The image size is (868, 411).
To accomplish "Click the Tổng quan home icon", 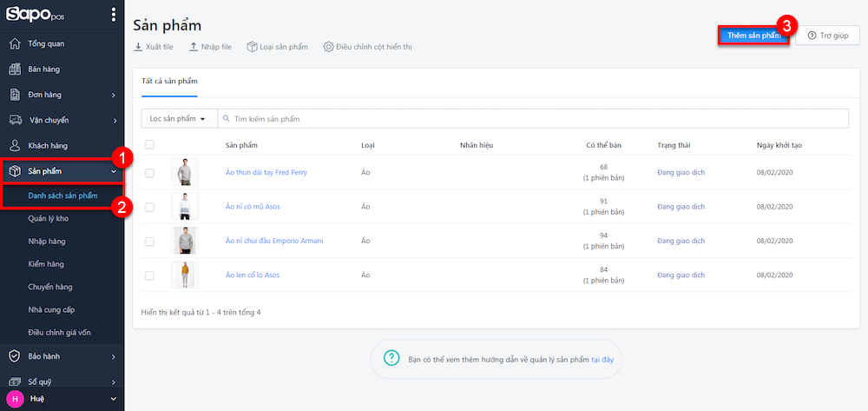I will tap(15, 44).
